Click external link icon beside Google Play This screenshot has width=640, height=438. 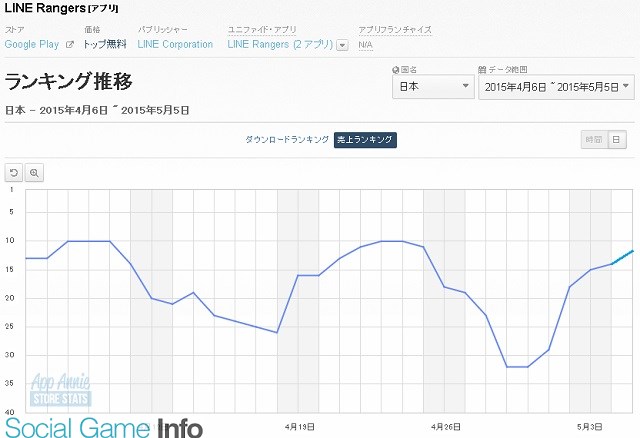click(x=70, y=44)
